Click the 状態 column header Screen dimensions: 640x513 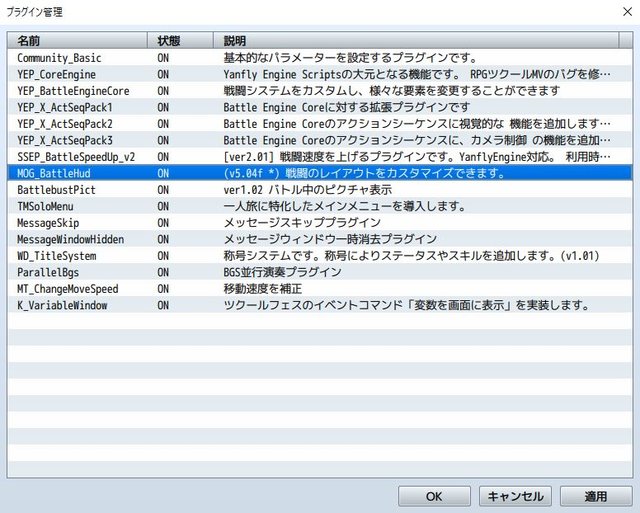(x=180, y=40)
